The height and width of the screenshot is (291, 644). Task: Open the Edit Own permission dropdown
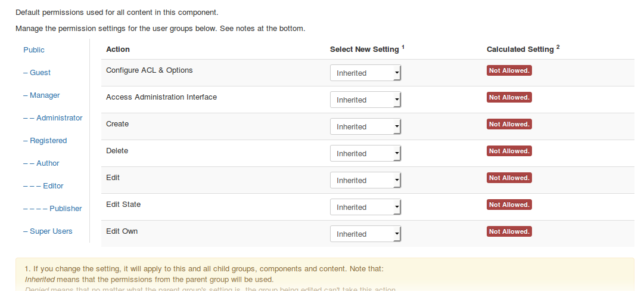pyautogui.click(x=365, y=234)
